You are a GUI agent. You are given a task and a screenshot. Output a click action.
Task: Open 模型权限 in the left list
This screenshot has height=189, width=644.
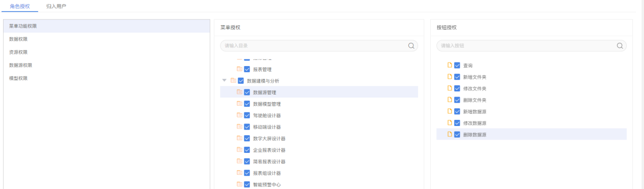coord(106,79)
